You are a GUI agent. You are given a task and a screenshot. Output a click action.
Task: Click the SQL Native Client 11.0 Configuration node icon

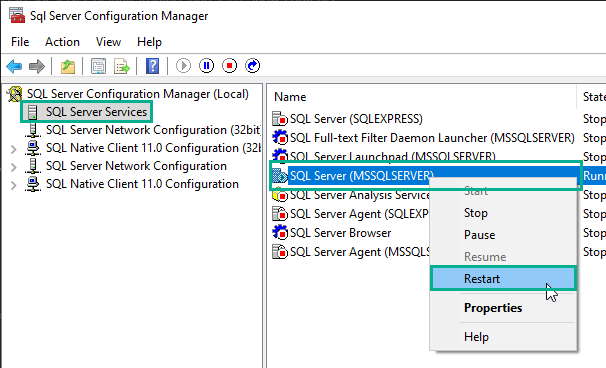33,184
